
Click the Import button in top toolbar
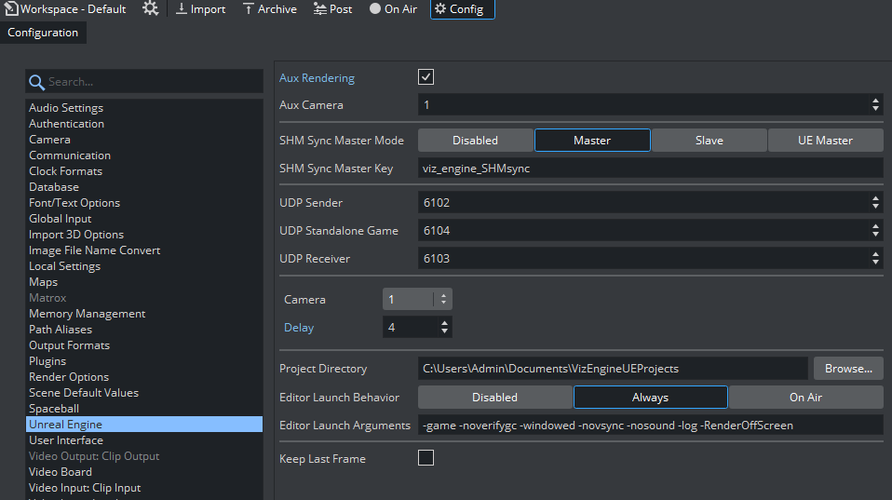coord(200,9)
